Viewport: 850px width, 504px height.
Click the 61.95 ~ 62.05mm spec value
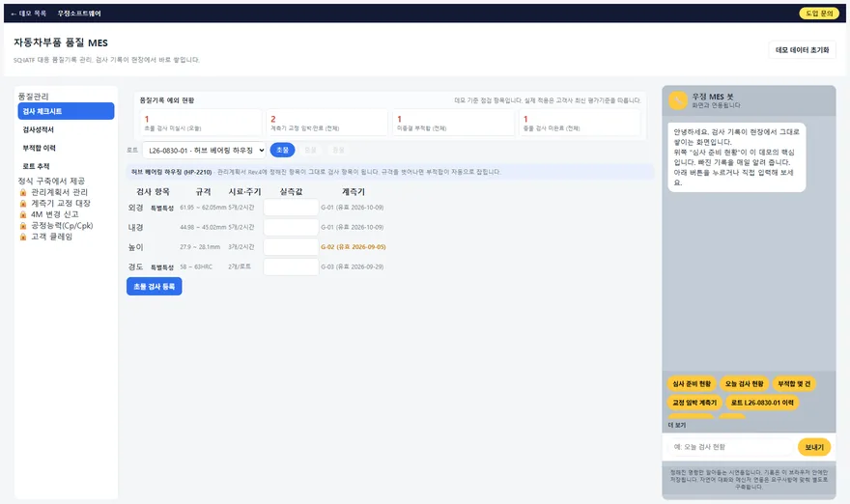pyautogui.click(x=203, y=208)
